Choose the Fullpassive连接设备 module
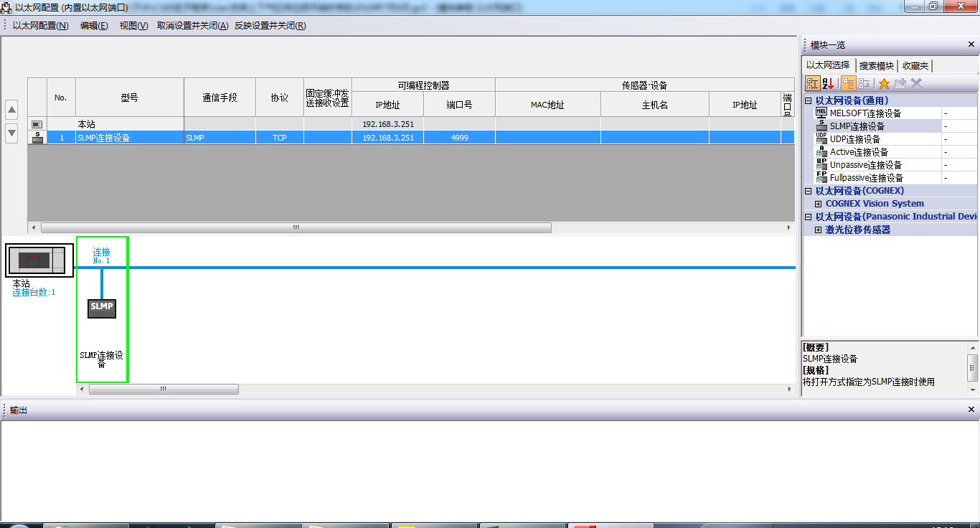980x528 pixels. click(x=866, y=178)
